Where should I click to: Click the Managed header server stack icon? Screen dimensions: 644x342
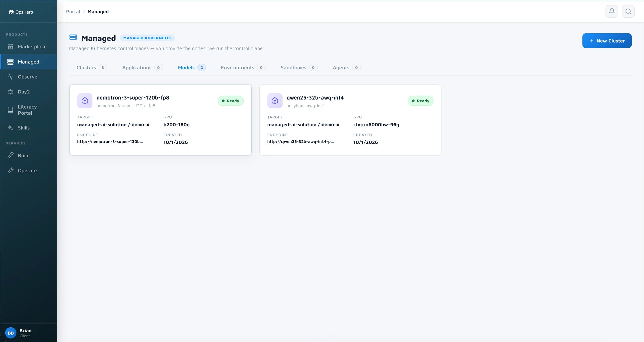coord(73,37)
